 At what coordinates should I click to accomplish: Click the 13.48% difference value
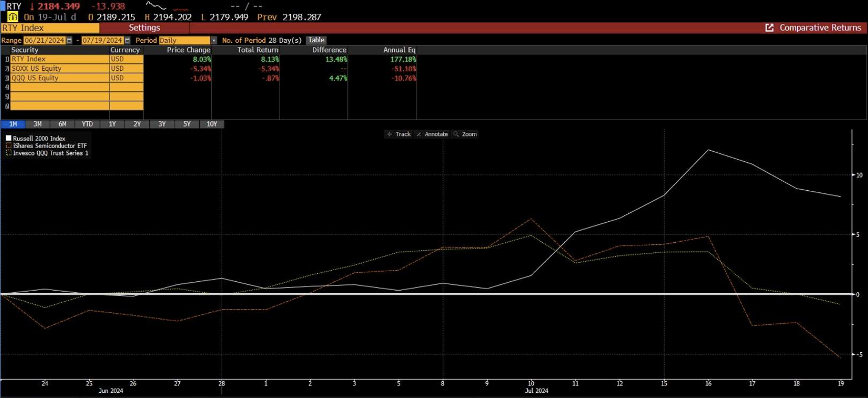pyautogui.click(x=336, y=59)
